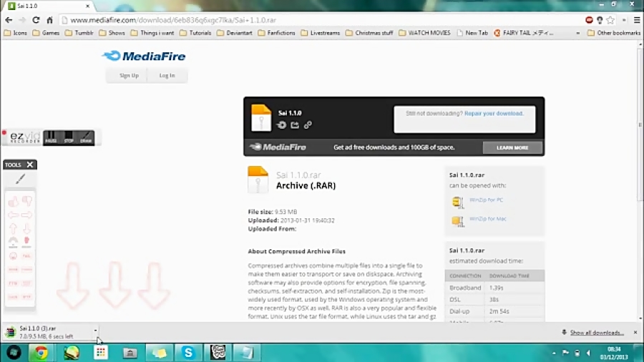This screenshot has height=362, width=644.
Task: Pick the down arrow stamp in Tools panel
Action: pyautogui.click(x=27, y=228)
